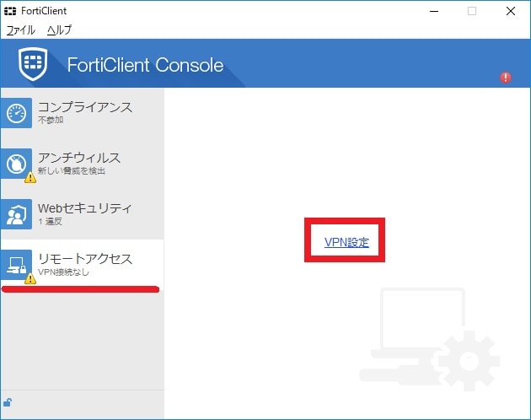This screenshot has width=531, height=420.
Task: Click the FortiClient title bar app icon
Action: point(10,11)
